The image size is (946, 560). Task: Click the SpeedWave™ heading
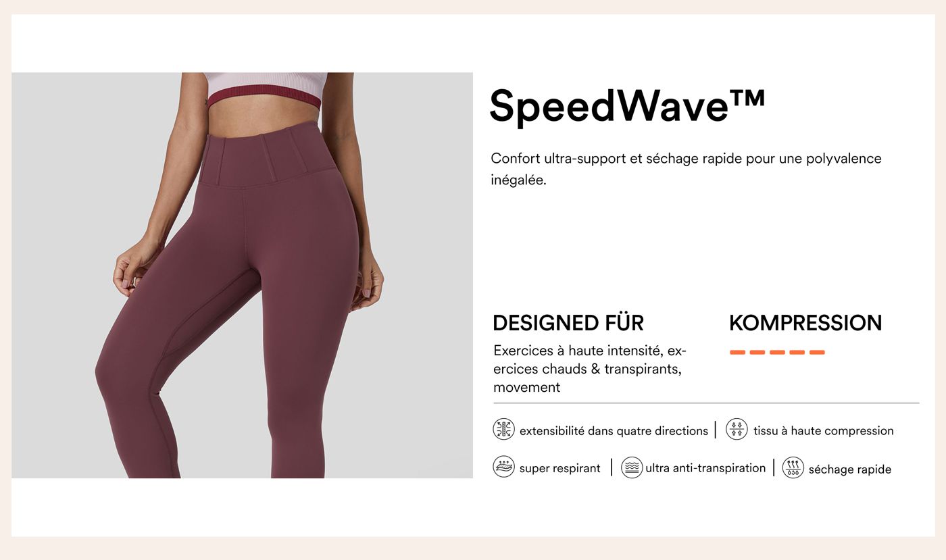click(627, 106)
